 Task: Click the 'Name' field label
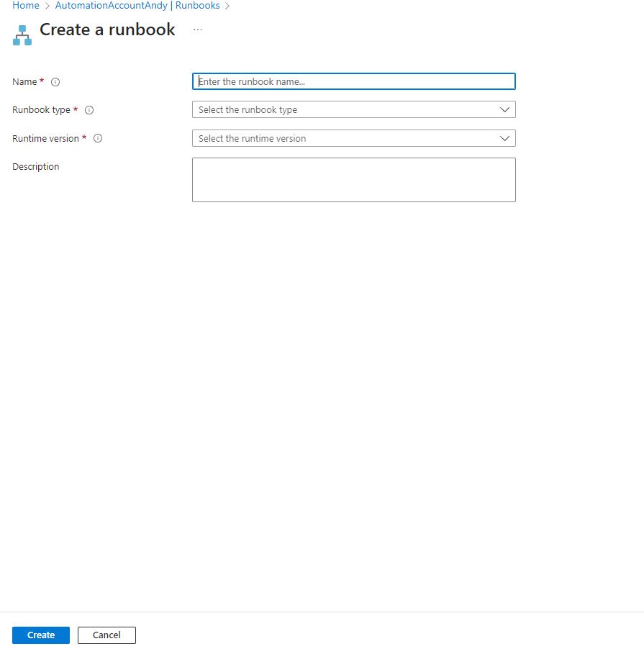click(x=24, y=82)
